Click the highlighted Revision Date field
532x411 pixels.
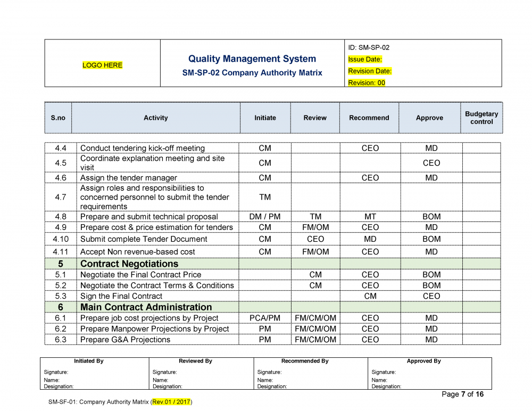(370, 71)
